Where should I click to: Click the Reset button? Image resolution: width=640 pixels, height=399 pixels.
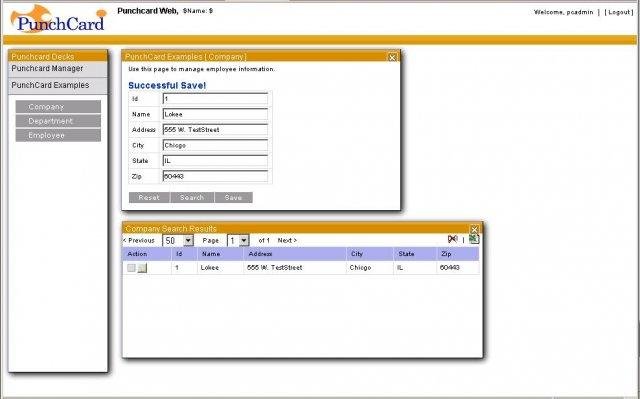pyautogui.click(x=149, y=197)
